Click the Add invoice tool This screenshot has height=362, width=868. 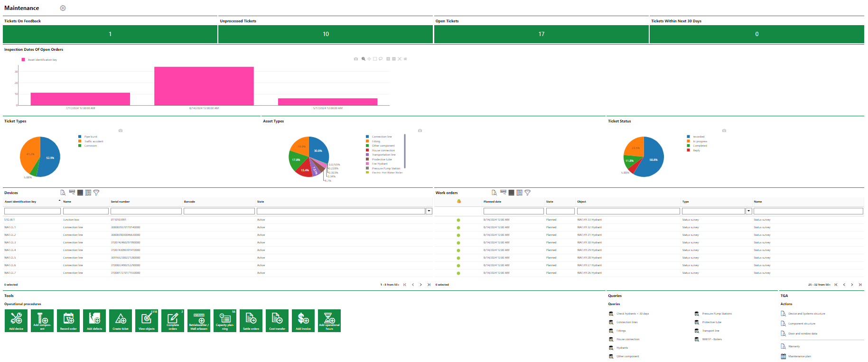[x=303, y=321]
